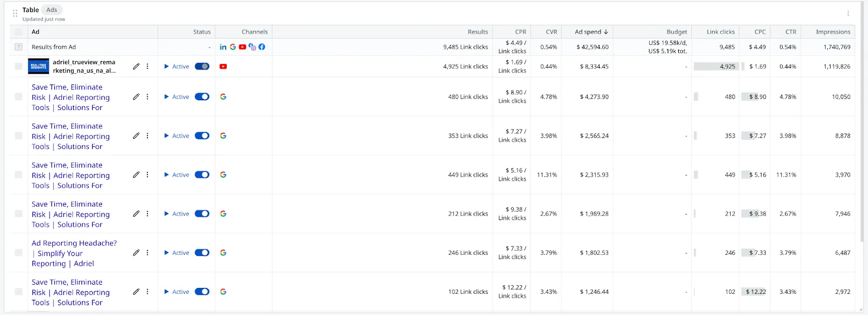Click Google icon in the 480 Link clicks row
This screenshot has width=868, height=315.
click(x=223, y=97)
